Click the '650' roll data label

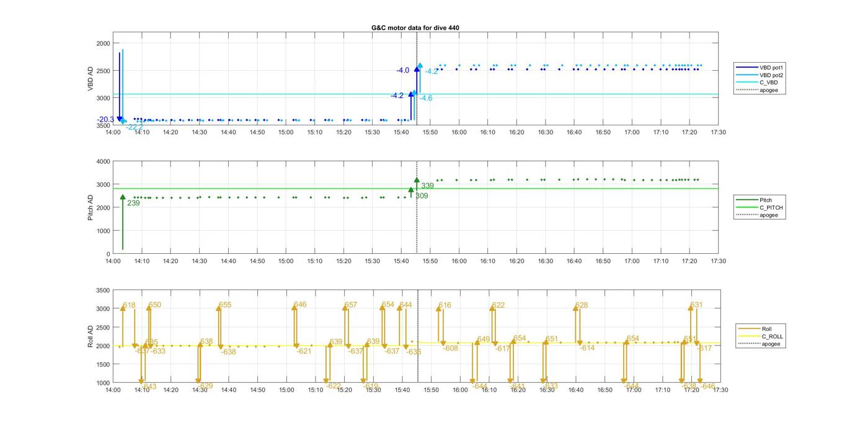155,305
